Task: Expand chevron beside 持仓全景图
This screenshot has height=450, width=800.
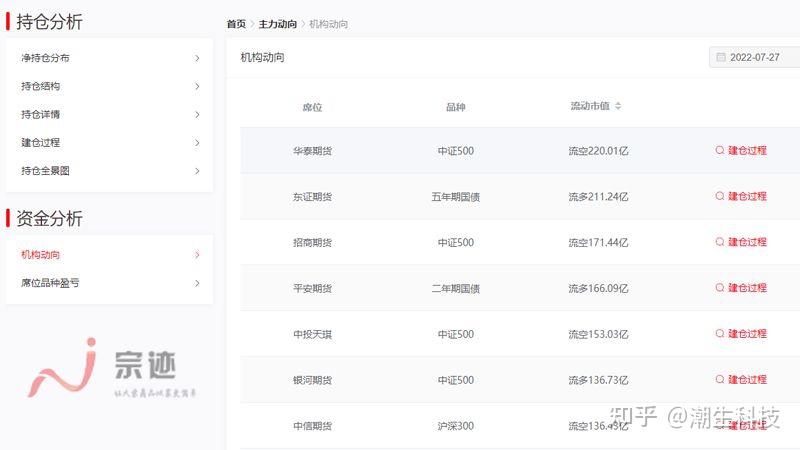Action: pos(197,171)
